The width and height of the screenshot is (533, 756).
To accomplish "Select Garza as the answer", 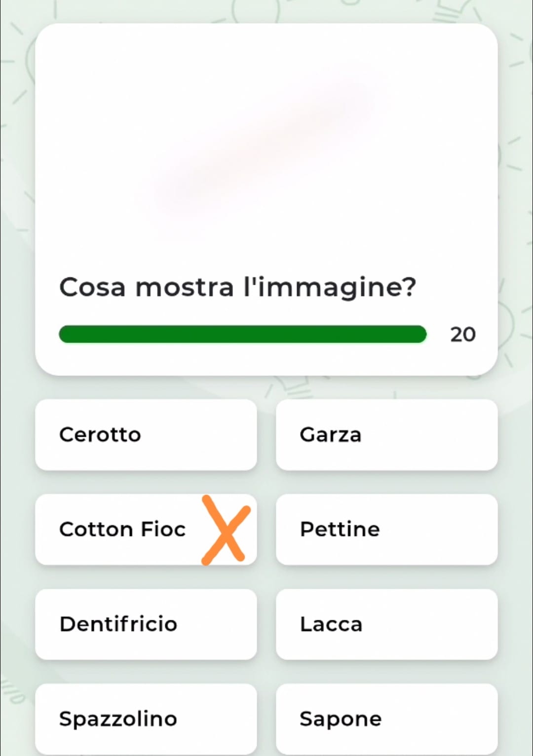I will coord(386,435).
